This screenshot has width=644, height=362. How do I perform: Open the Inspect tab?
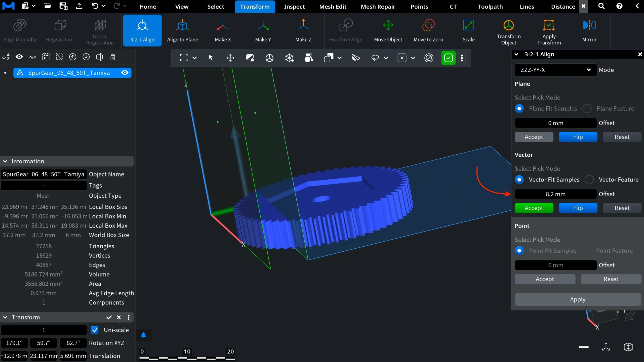[x=294, y=7]
